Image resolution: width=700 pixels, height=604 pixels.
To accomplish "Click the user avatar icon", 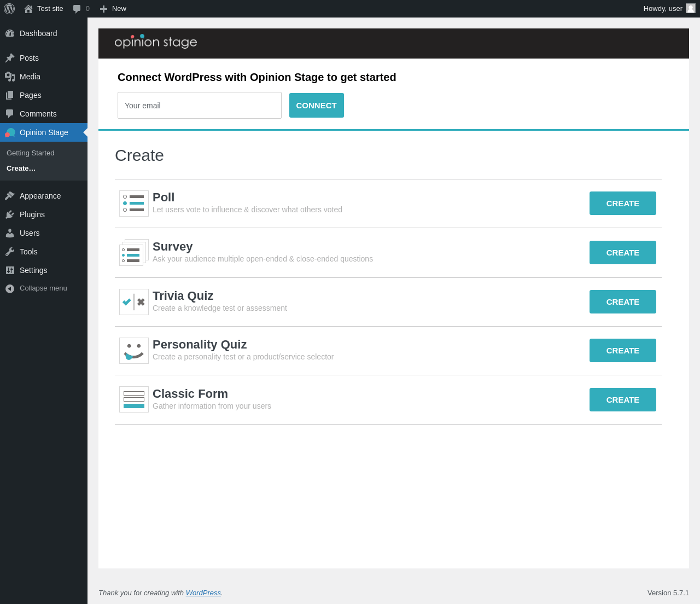I will point(691,8).
